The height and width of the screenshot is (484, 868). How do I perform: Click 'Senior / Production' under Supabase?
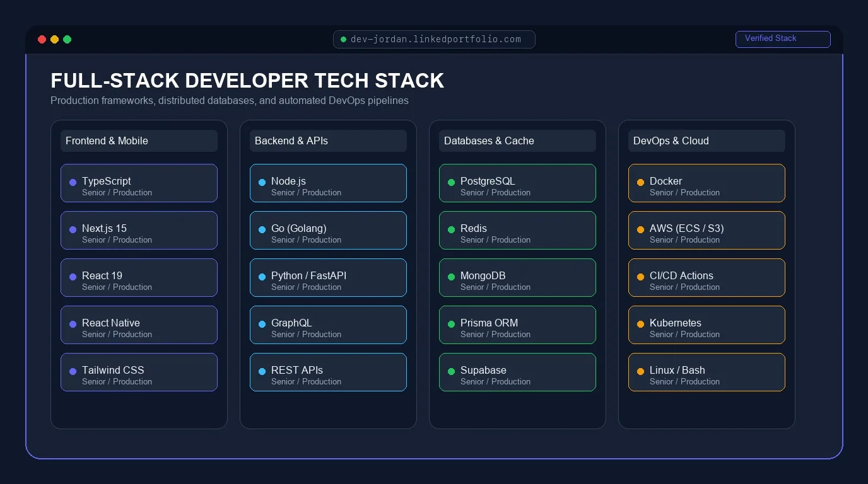(495, 382)
